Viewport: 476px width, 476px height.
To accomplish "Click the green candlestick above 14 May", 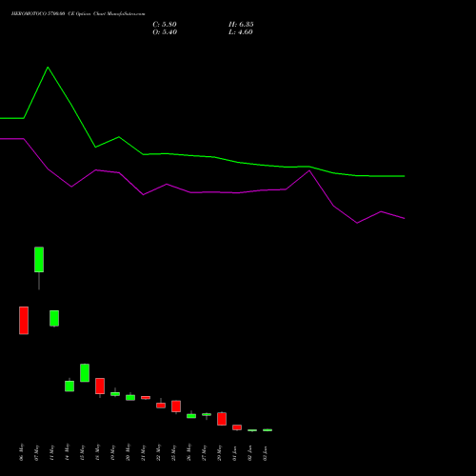I will tap(69, 386).
